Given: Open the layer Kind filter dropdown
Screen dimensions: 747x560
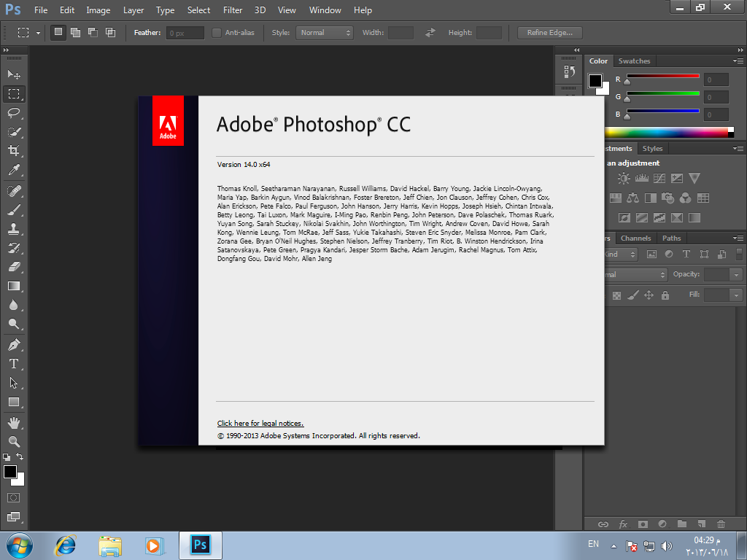Looking at the screenshot, I should point(620,254).
